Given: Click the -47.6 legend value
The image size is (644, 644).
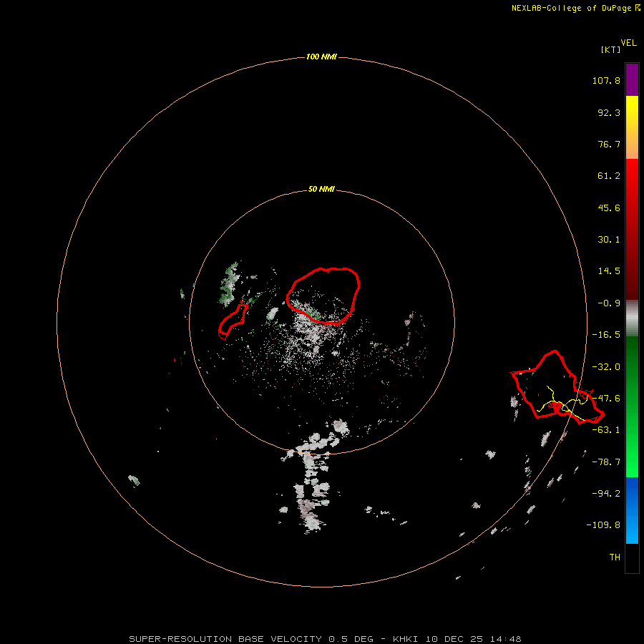Looking at the screenshot, I should point(606,399).
